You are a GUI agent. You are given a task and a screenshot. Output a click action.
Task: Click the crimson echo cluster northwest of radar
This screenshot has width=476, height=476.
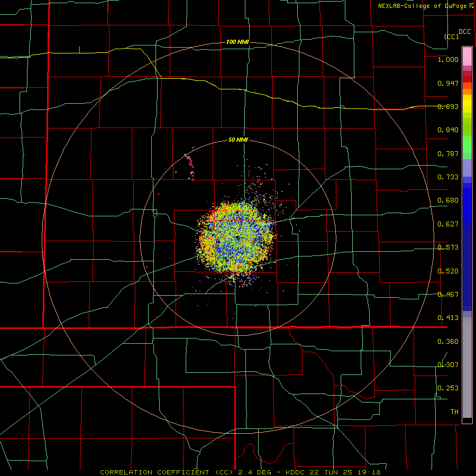pyautogui.click(x=190, y=163)
